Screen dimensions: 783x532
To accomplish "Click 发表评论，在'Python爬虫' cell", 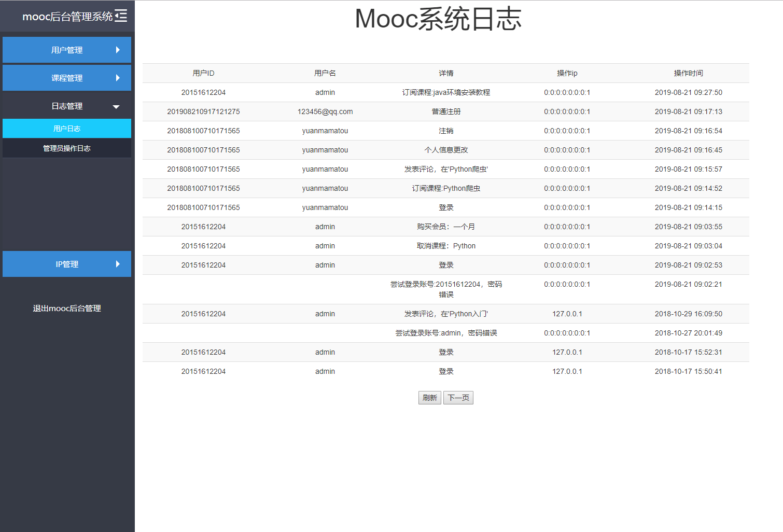I will (446, 169).
